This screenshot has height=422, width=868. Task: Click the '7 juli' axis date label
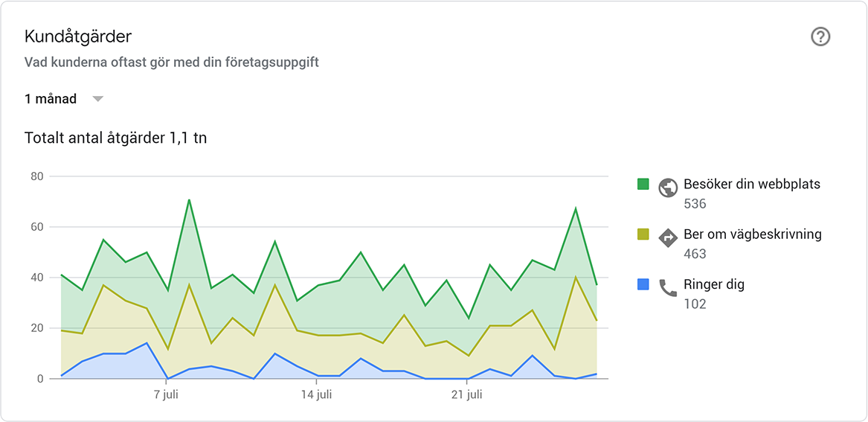[165, 395]
